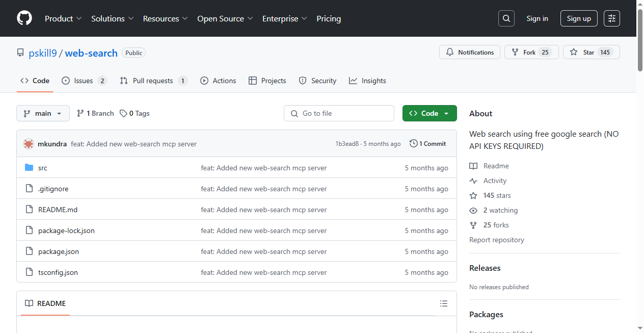Click the Sign up button
Image resolution: width=644 pixels, height=333 pixels.
[579, 18]
